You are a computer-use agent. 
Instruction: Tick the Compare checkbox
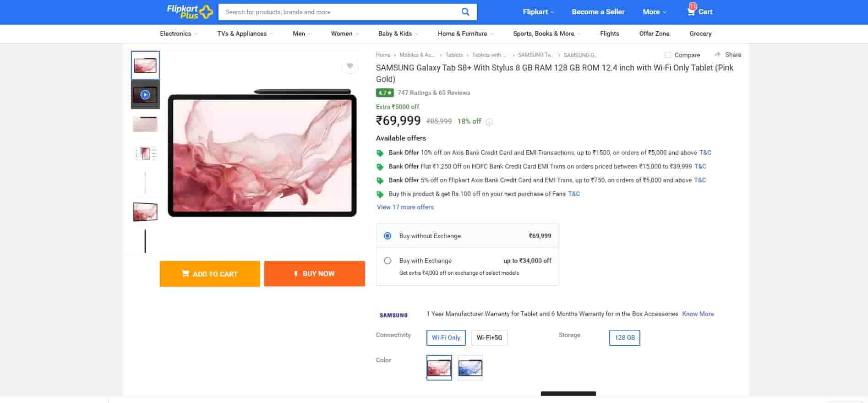click(668, 55)
